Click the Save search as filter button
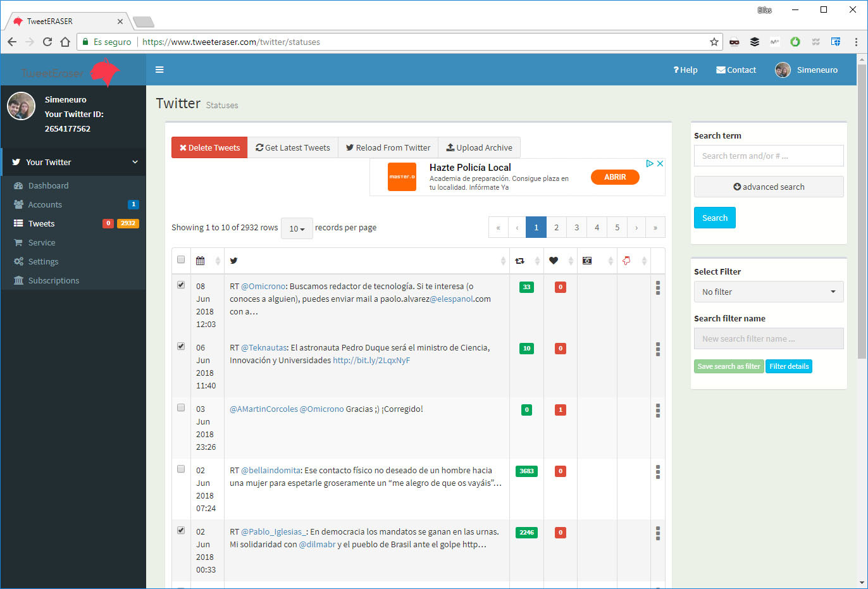Viewport: 868px width, 589px height. click(x=728, y=366)
